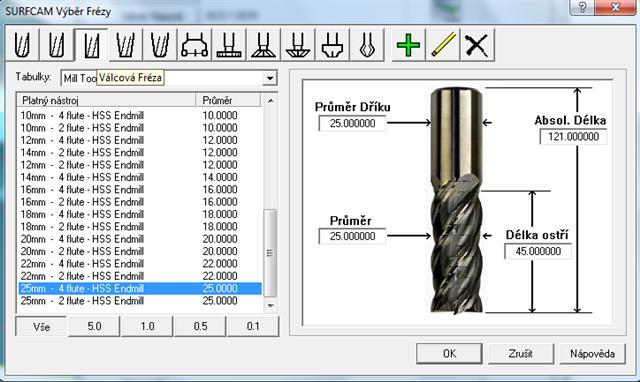Click the tool list scrollbar down arrow
This screenshot has width=640, height=382.
(x=270, y=305)
